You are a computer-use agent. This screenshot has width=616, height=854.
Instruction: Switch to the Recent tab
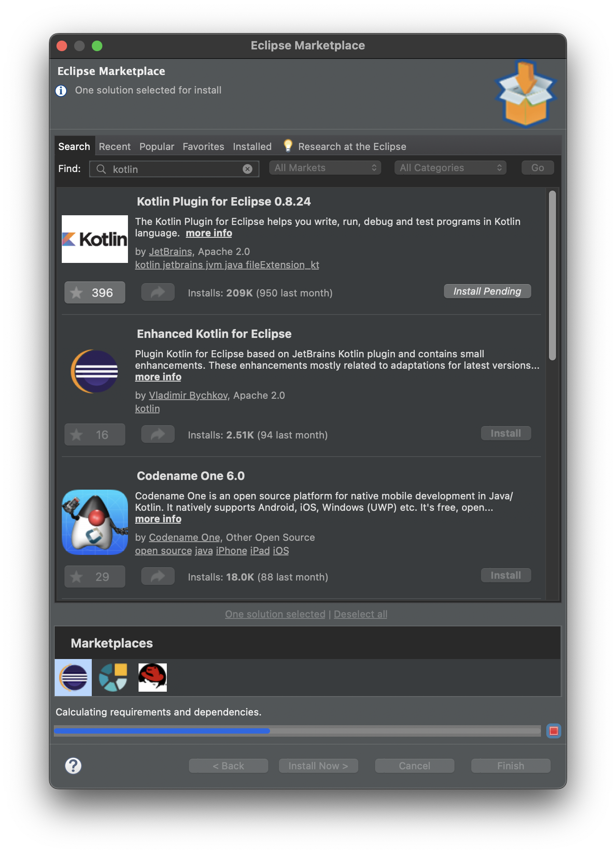click(115, 146)
